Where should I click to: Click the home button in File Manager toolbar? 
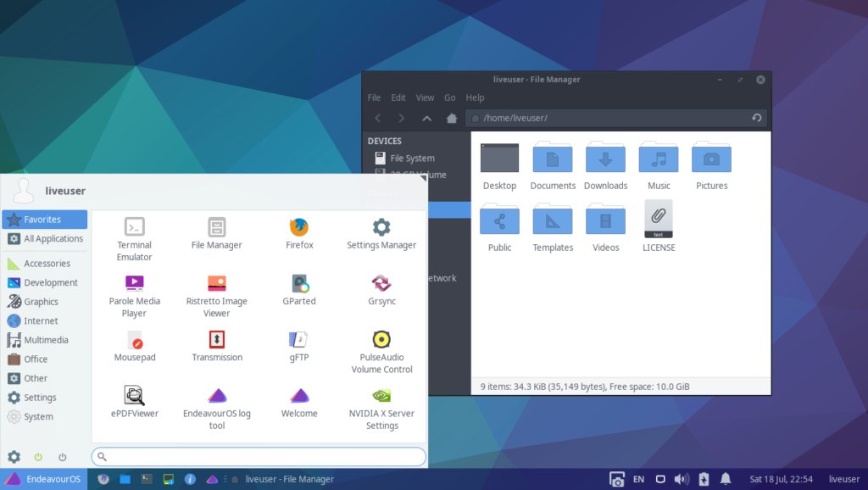[452, 118]
